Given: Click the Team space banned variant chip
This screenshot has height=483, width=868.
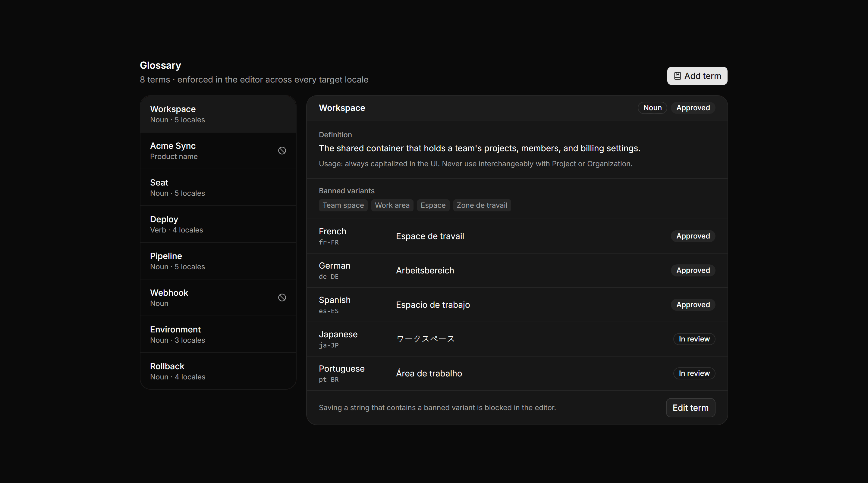Looking at the screenshot, I should (x=343, y=205).
